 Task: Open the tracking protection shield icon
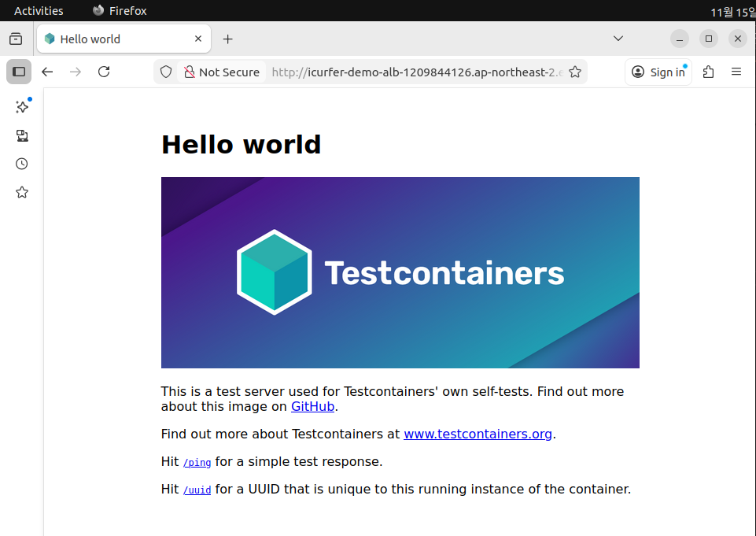[x=166, y=72]
